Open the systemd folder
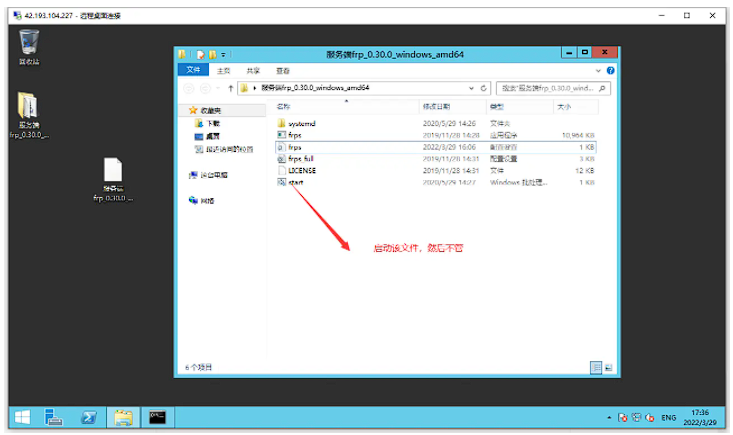The width and height of the screenshot is (733, 435). 301,122
